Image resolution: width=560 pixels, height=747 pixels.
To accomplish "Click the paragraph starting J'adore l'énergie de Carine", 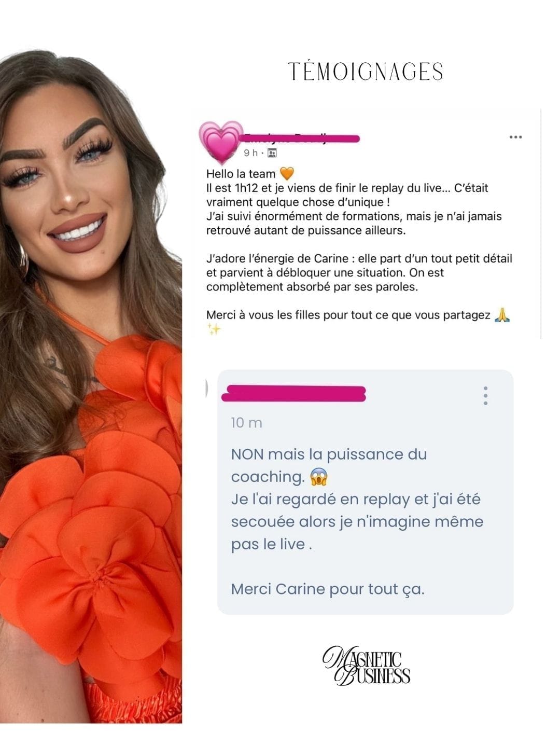I will (359, 272).
